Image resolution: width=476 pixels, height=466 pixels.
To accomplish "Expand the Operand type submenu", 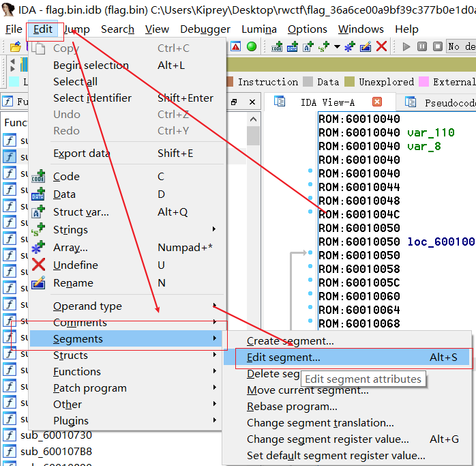I will pyautogui.click(x=215, y=306).
